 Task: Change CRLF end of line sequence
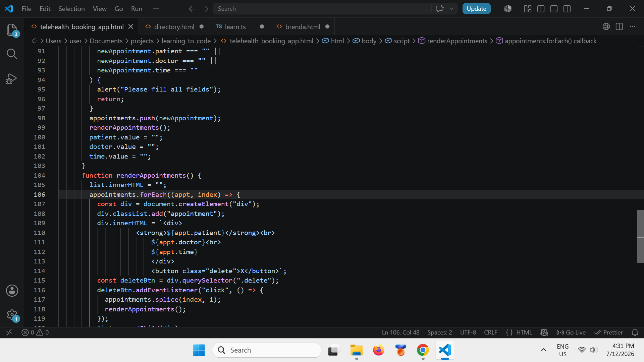tap(490, 332)
